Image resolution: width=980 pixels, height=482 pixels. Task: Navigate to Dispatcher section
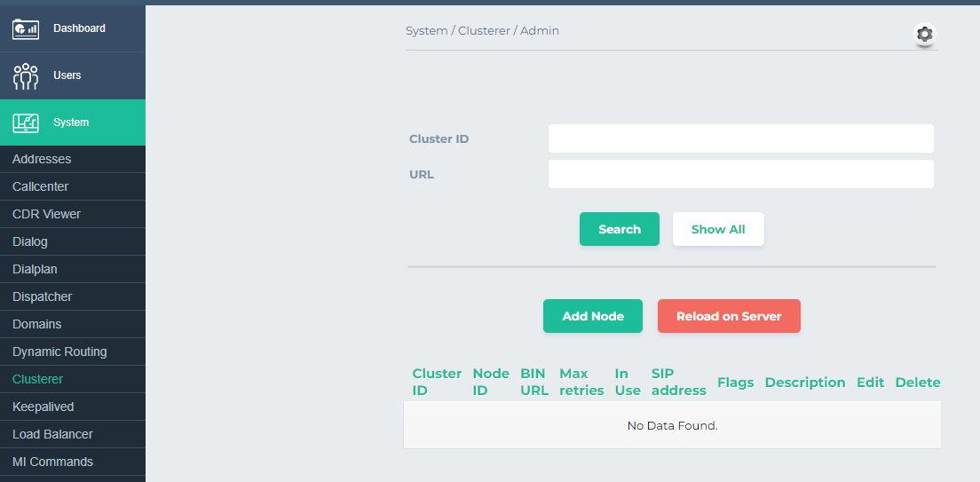click(43, 296)
